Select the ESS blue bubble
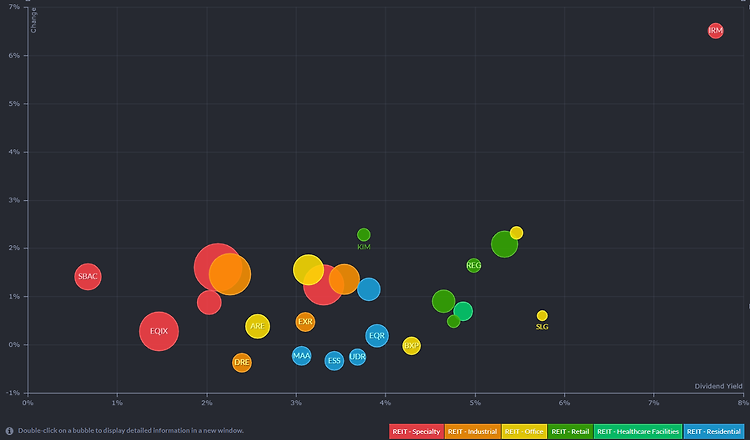Image resolution: width=750 pixels, height=440 pixels. click(334, 361)
